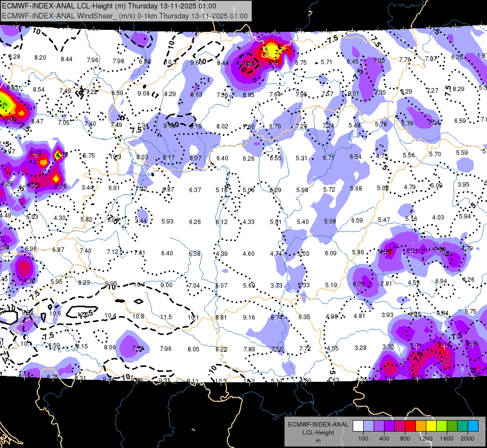Select the red legend swatch
This screenshot has height=448, width=487.
(410, 426)
